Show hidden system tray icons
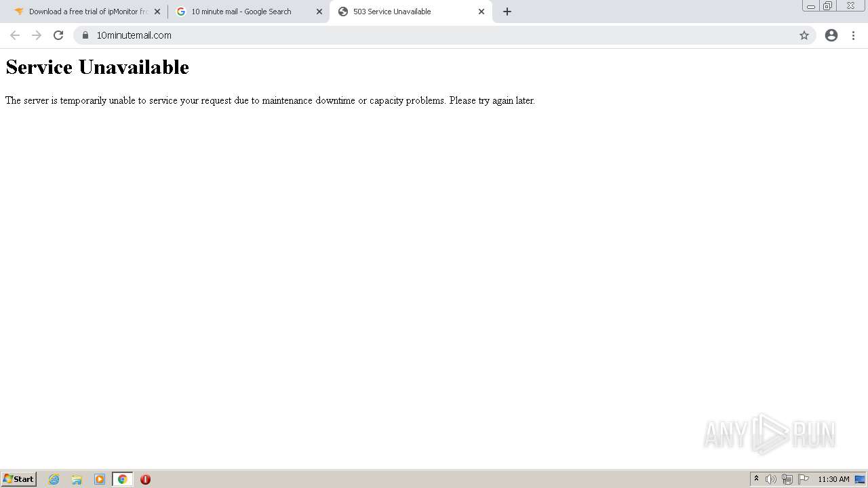 756,479
